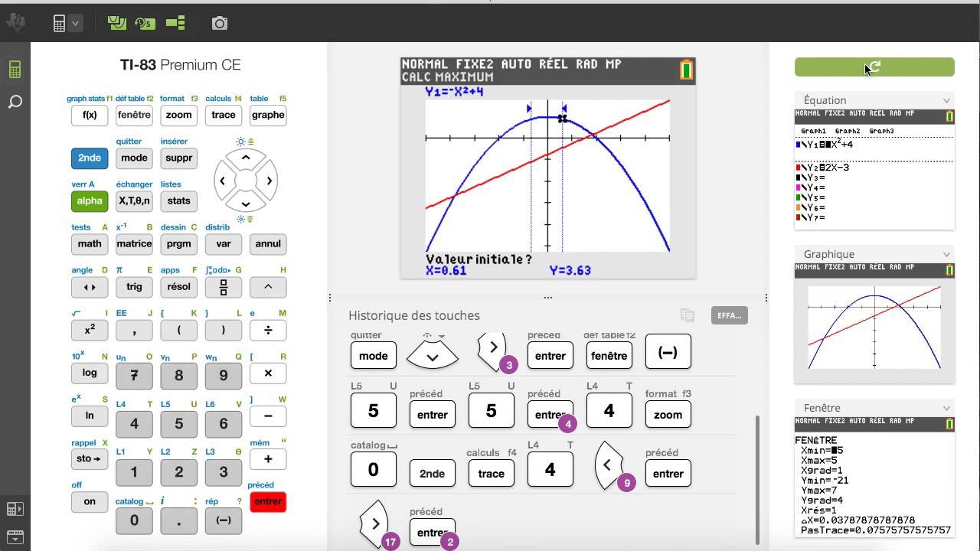Click the 7 key on the keypad

click(134, 376)
